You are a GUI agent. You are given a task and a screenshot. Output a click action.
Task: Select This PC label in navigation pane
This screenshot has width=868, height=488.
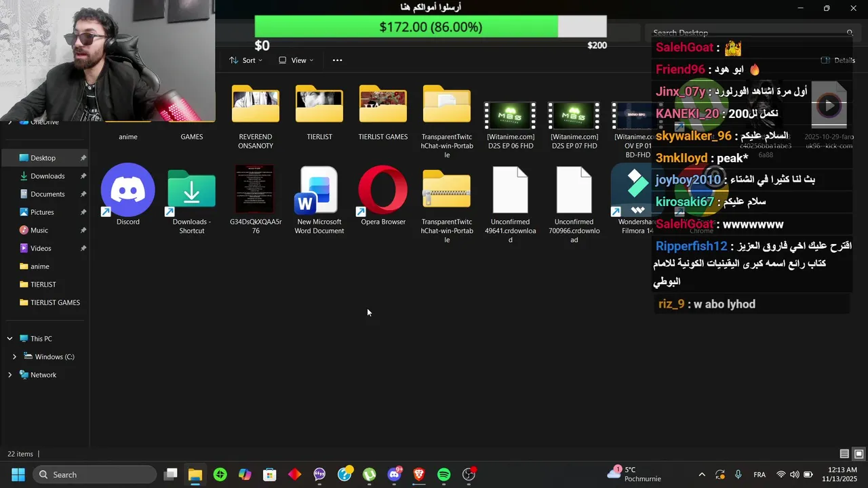[41, 338]
